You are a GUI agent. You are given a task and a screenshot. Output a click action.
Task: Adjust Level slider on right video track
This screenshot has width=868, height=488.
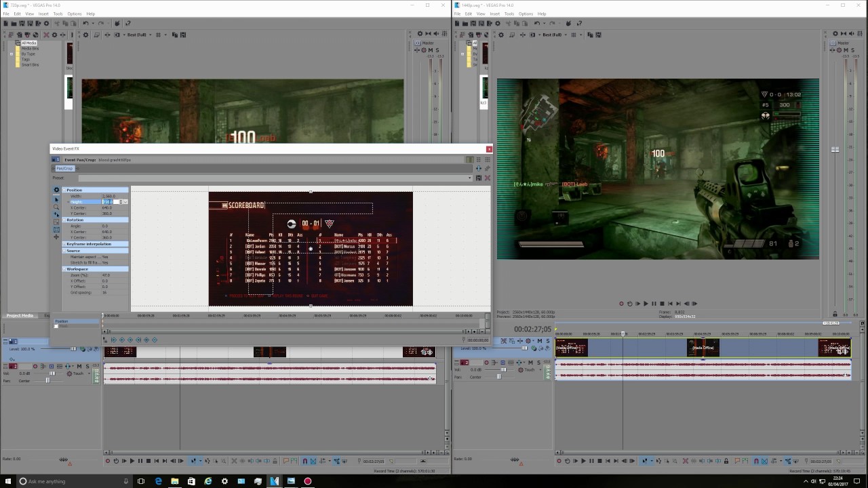(524, 348)
